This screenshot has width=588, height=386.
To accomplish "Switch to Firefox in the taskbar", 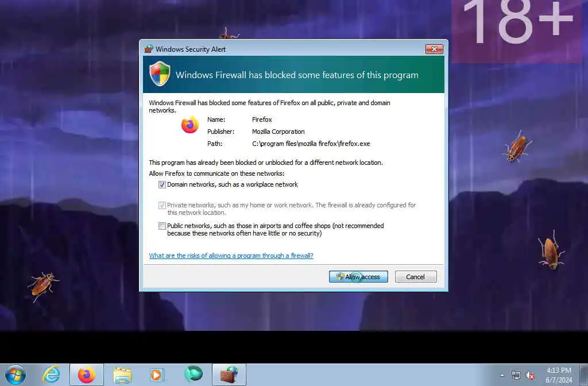I will [87, 375].
